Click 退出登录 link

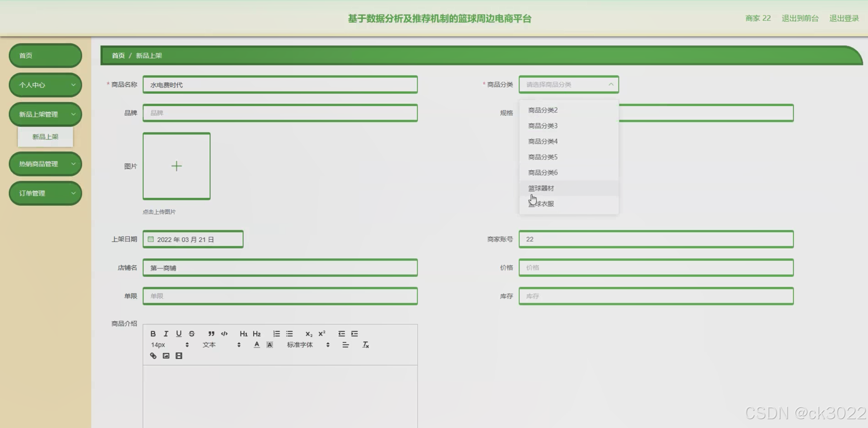pos(844,18)
